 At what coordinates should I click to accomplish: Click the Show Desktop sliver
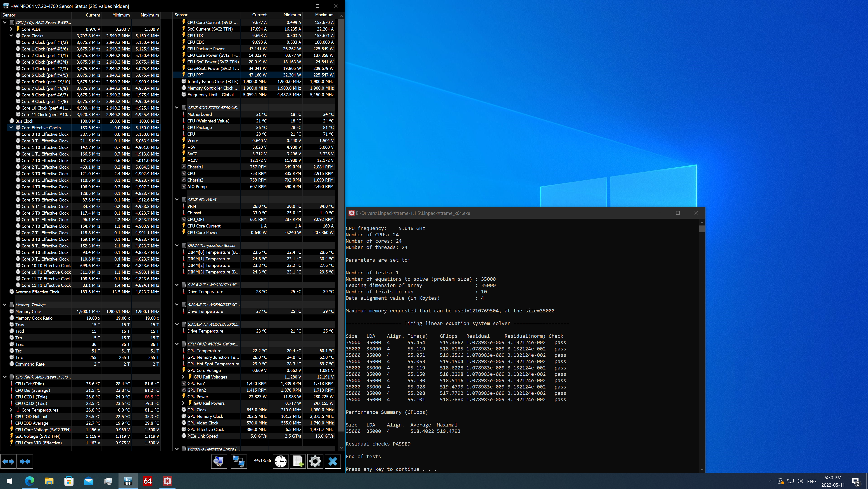[867, 481]
